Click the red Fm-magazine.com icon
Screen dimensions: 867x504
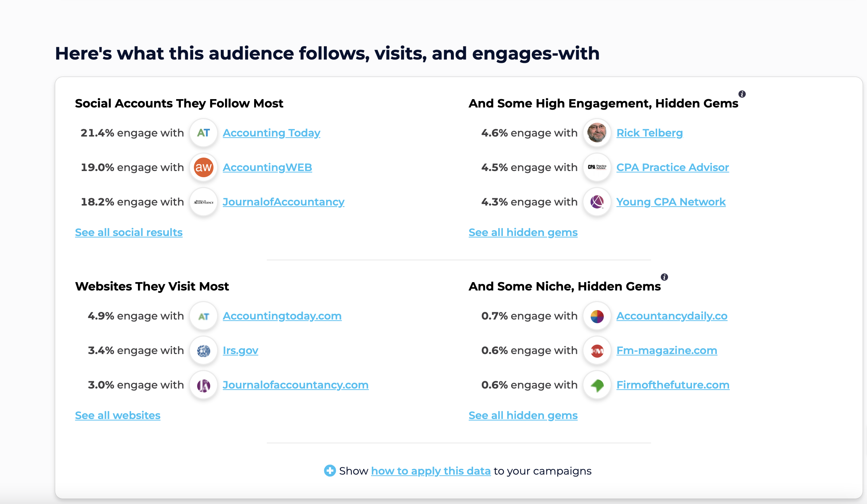597,351
